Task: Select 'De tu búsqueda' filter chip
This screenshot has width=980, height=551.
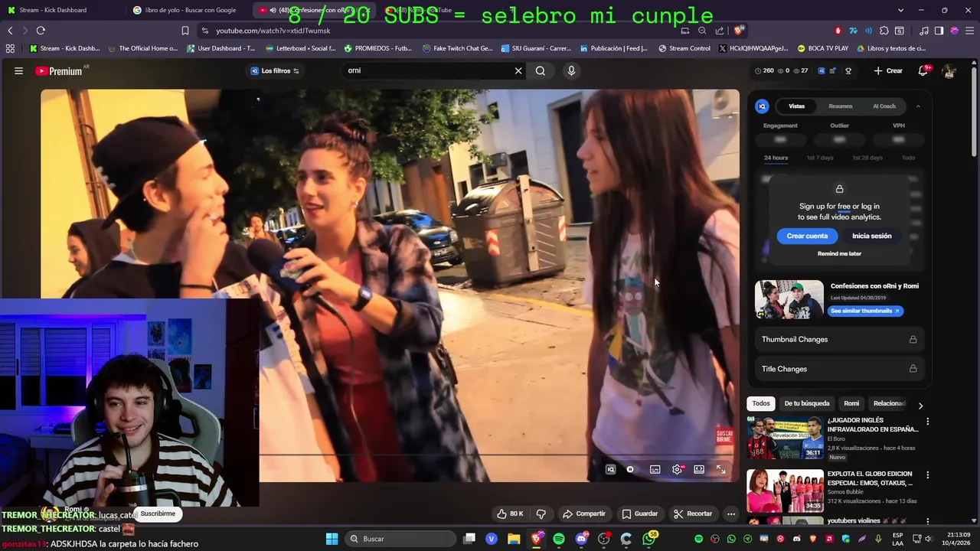Action: (807, 403)
